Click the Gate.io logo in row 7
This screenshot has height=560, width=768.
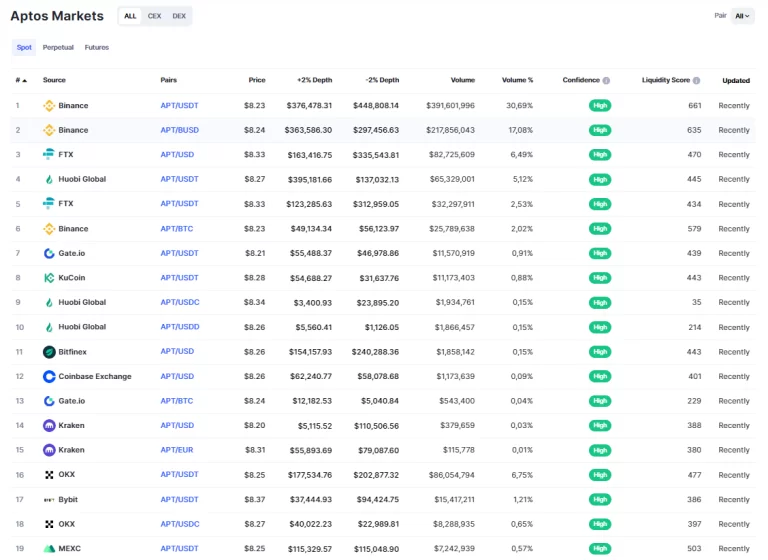coord(49,253)
